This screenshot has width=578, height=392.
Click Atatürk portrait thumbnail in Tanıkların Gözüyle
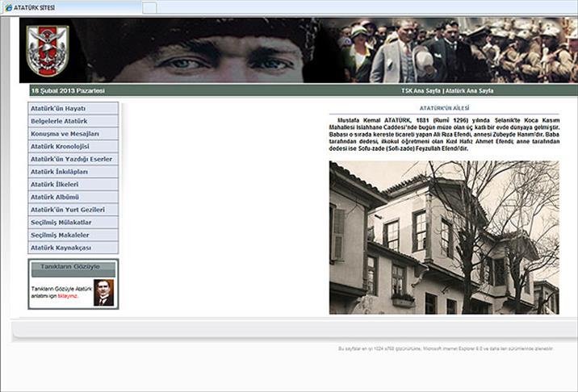(x=103, y=292)
